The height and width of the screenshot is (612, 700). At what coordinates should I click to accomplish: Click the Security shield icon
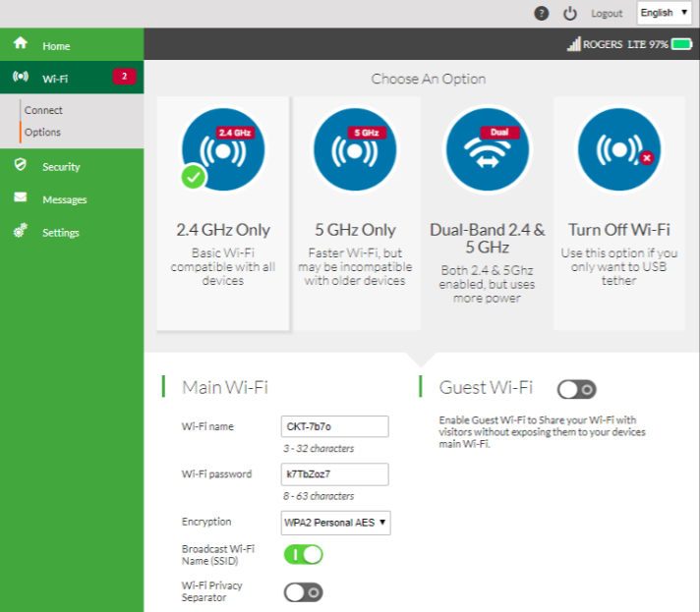click(20, 164)
